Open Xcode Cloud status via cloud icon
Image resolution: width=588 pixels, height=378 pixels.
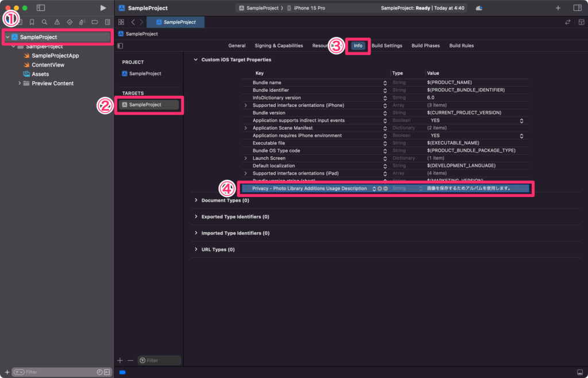pyautogui.click(x=478, y=7)
